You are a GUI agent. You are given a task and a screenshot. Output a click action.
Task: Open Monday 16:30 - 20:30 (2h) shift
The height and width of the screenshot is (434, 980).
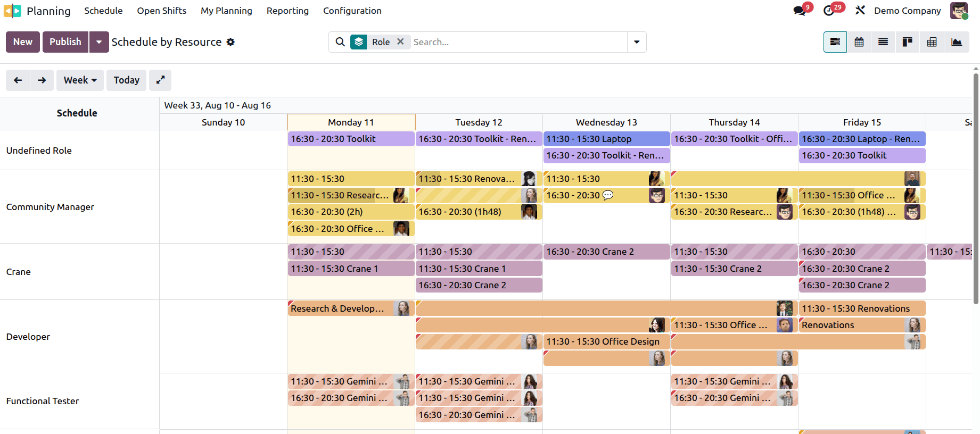pos(351,212)
